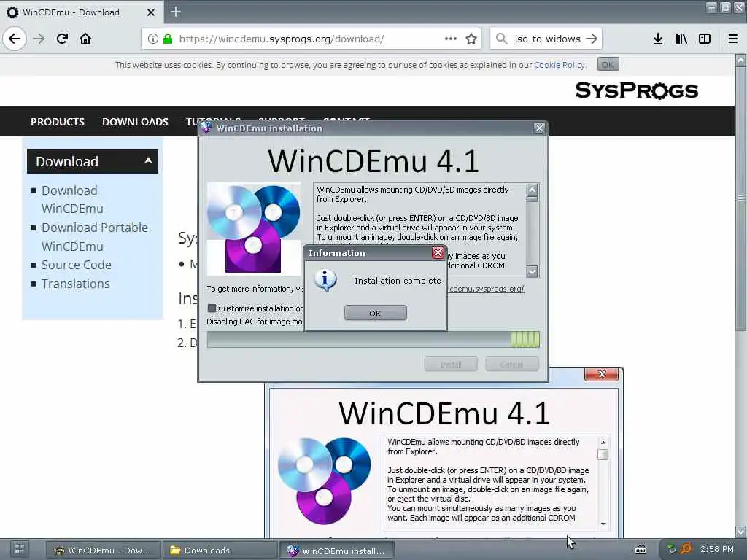Open DOWNLOADS menu in site navigation
Viewport: 747px width, 560px height.
coord(135,122)
